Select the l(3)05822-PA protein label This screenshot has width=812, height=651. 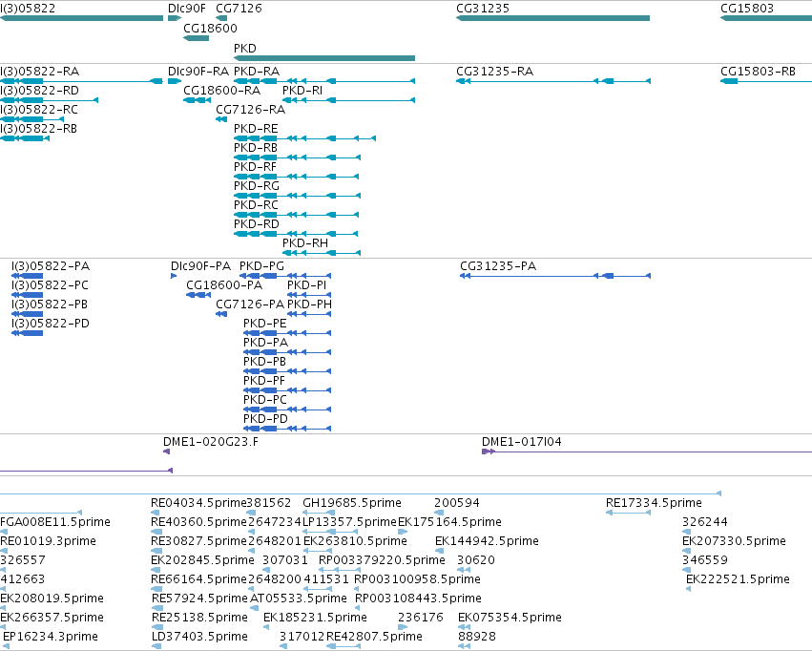tap(51, 265)
